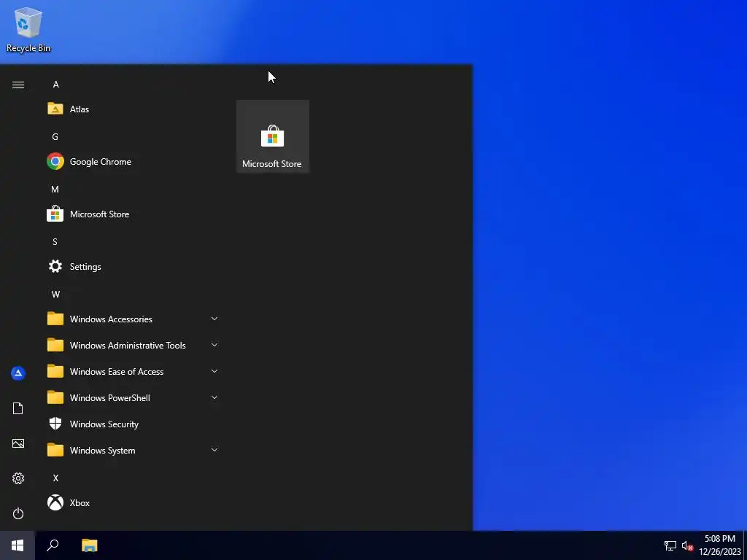
Task: Open Settings from the app list
Action: point(133,267)
